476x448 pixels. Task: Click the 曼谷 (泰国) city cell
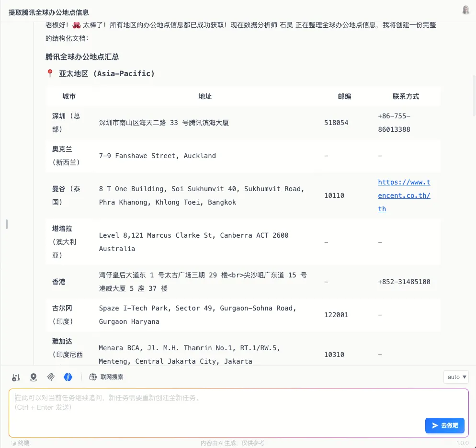tap(66, 195)
